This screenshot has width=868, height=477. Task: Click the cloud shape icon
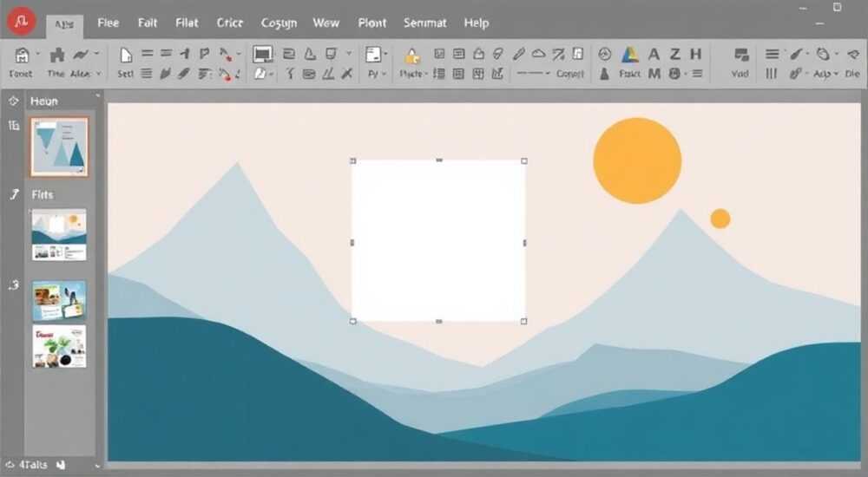tap(539, 54)
